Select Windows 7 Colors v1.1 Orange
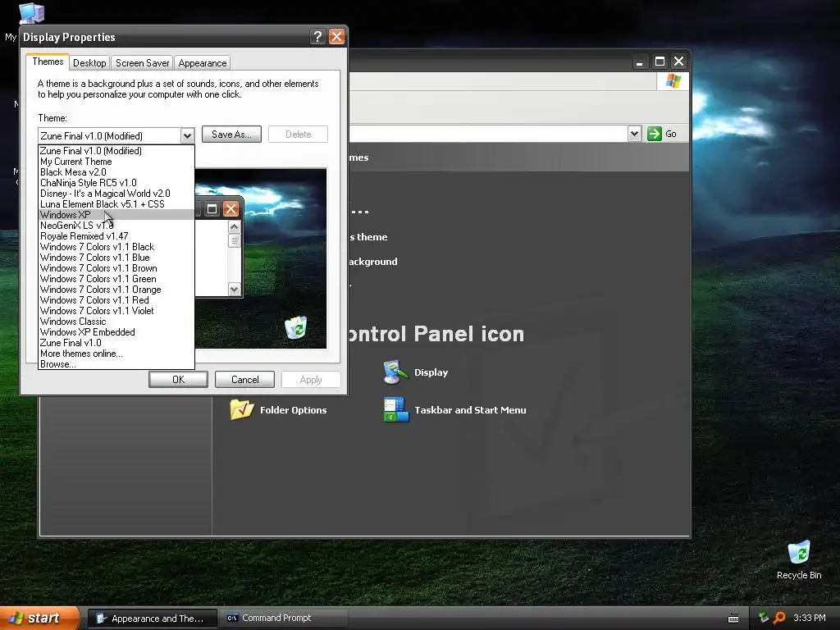 [x=116, y=290]
